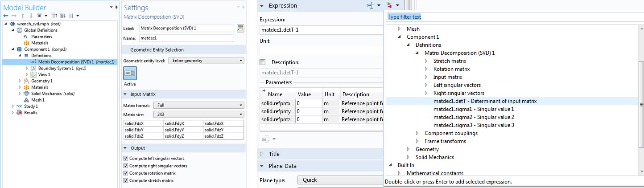Click the icon button next to Label field
Screen dimensions: 644x188
[x=240, y=28]
